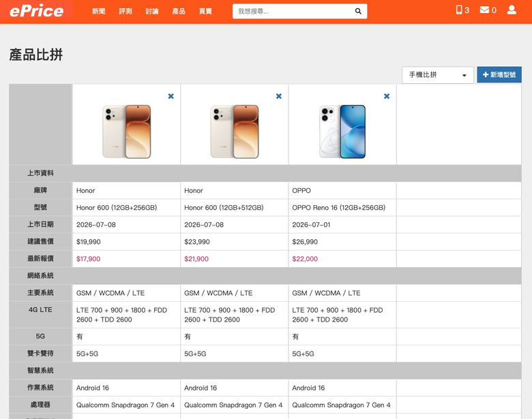The image size is (532, 419).
Task: Click the 智慧系統 section header
Action: coord(40,371)
